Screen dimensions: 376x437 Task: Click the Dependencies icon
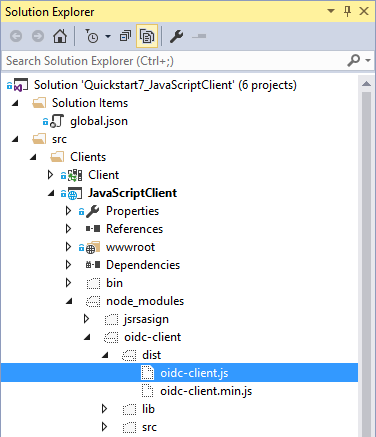click(93, 265)
